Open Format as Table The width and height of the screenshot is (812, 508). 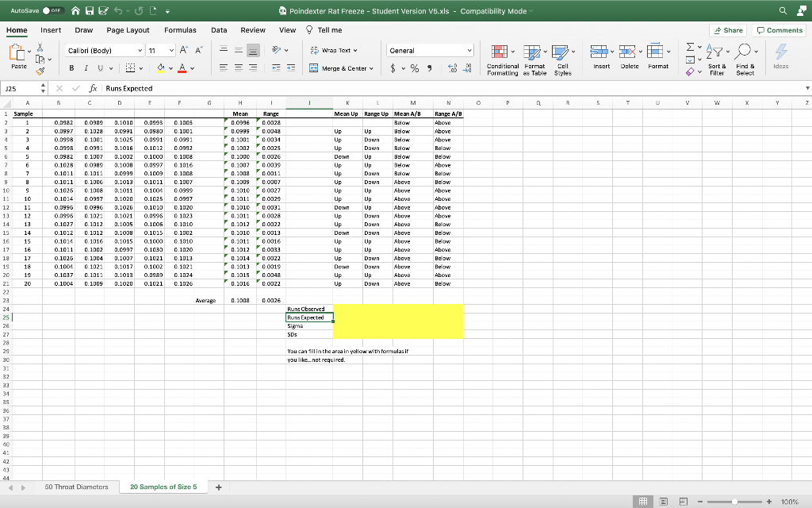click(534, 60)
